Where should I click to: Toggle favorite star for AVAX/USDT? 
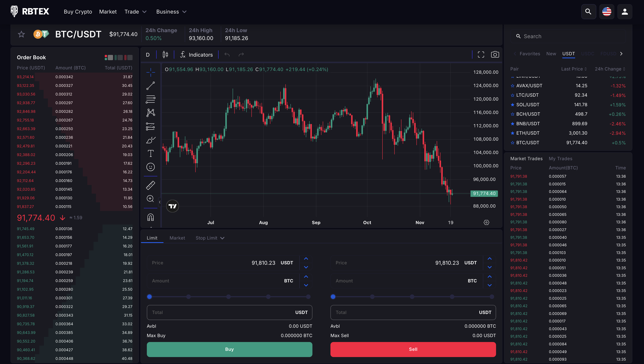pyautogui.click(x=513, y=86)
